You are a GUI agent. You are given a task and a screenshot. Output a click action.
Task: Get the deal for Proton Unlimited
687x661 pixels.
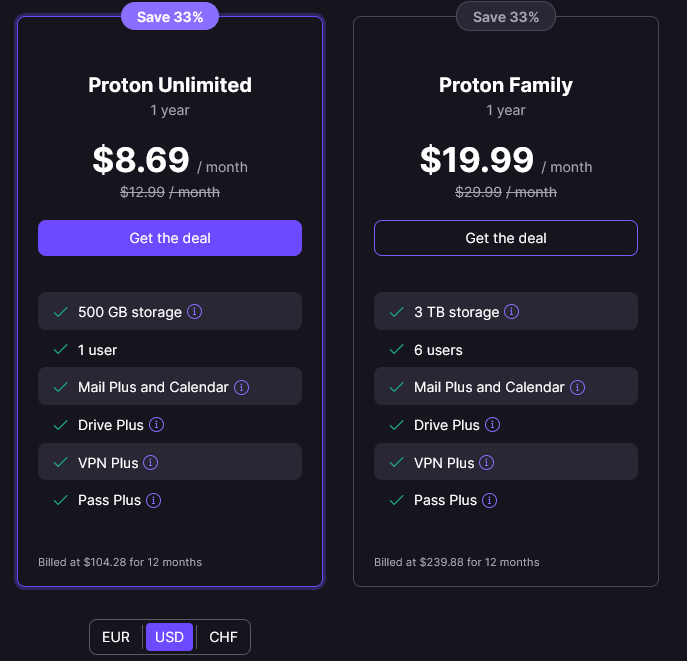click(x=170, y=238)
